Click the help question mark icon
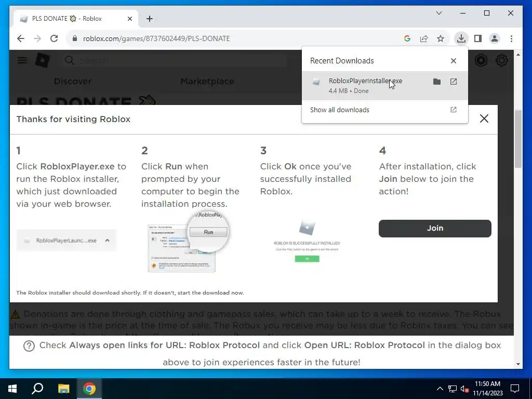Screen dimensions: 532x399 (x=29, y=346)
